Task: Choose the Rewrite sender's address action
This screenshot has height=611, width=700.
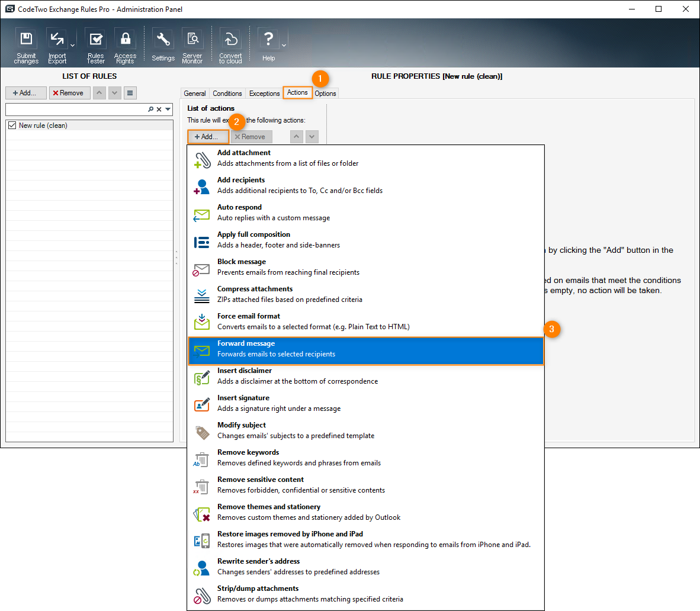Action: pyautogui.click(x=365, y=567)
